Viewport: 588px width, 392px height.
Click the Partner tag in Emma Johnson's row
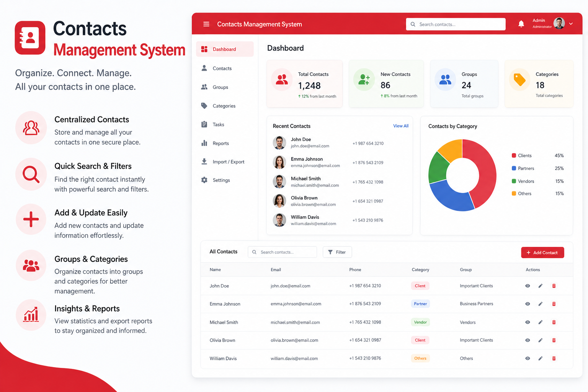(420, 304)
